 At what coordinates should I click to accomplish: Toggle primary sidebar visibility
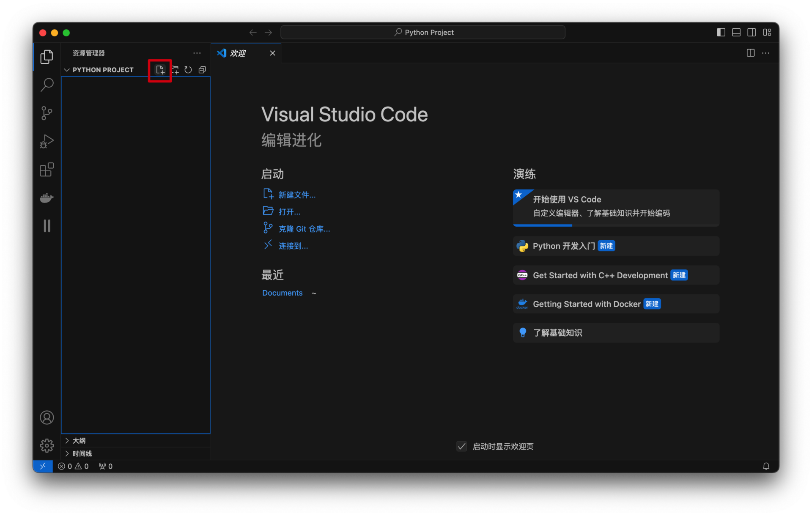pyautogui.click(x=721, y=33)
